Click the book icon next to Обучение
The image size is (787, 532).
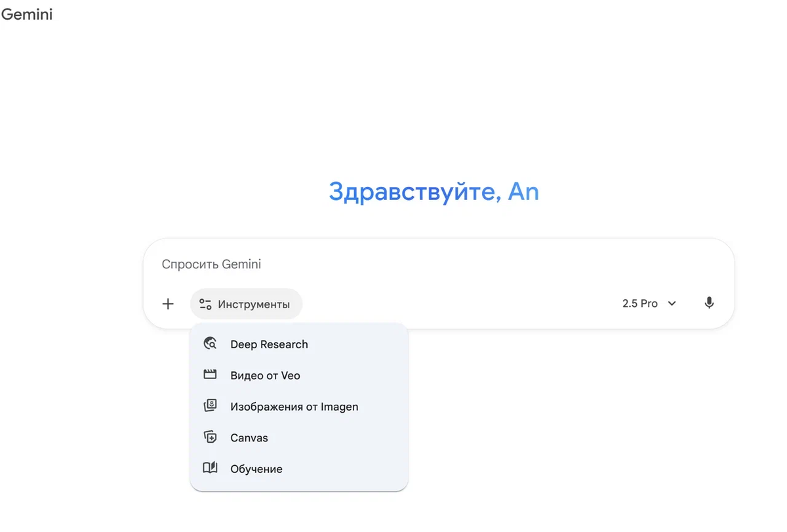210,468
